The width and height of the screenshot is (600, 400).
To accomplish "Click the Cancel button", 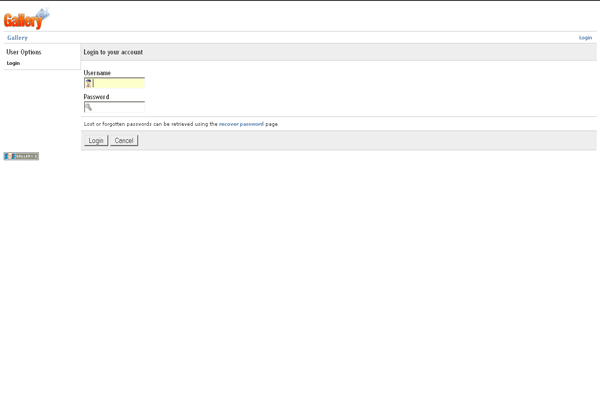I will pyautogui.click(x=124, y=140).
